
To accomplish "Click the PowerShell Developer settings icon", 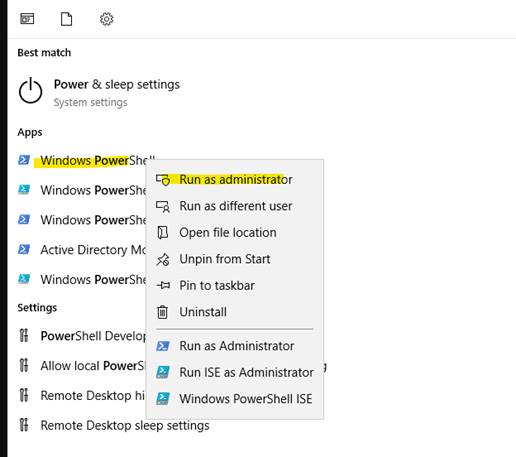I will pos(24,336).
